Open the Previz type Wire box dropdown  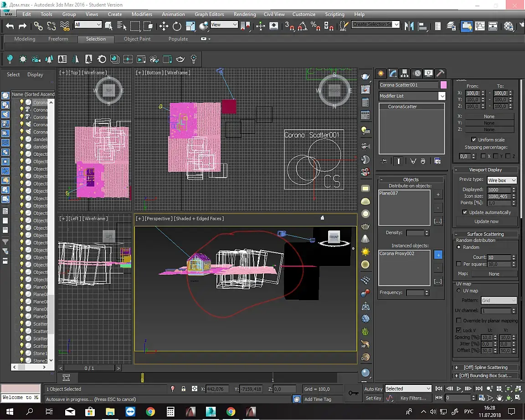tap(502, 180)
